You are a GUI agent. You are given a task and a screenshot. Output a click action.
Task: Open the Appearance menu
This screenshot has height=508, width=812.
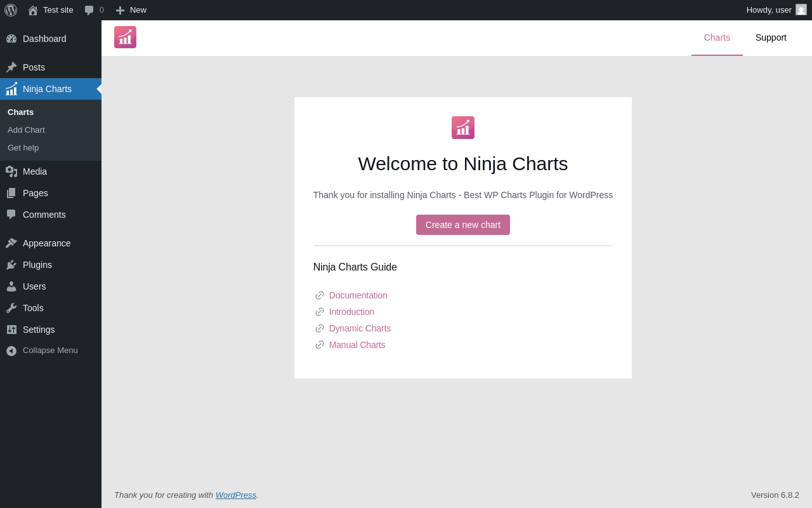point(51,243)
